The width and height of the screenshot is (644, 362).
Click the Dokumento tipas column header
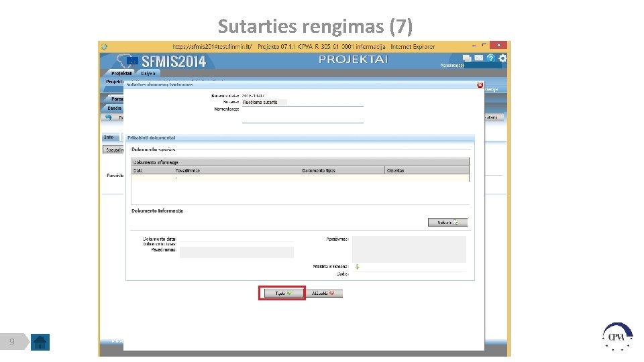(342, 170)
